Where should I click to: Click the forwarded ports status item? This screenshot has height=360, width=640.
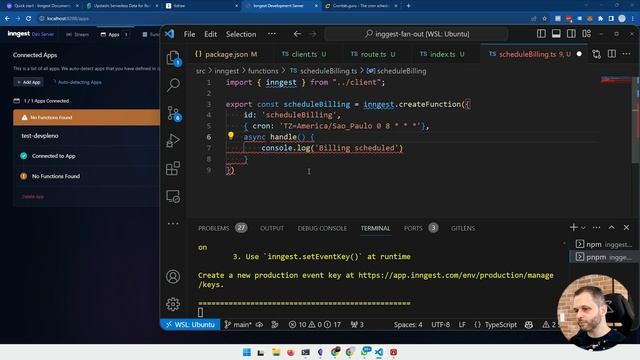point(357,324)
